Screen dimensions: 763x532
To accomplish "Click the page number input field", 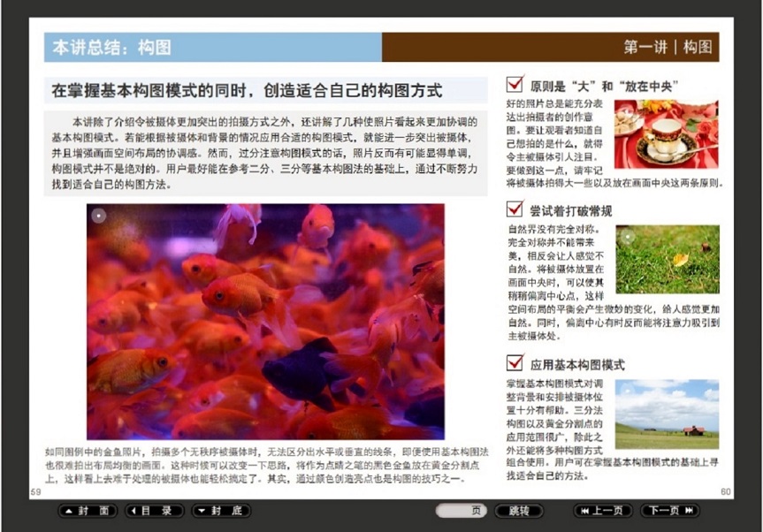I will 460,511.
